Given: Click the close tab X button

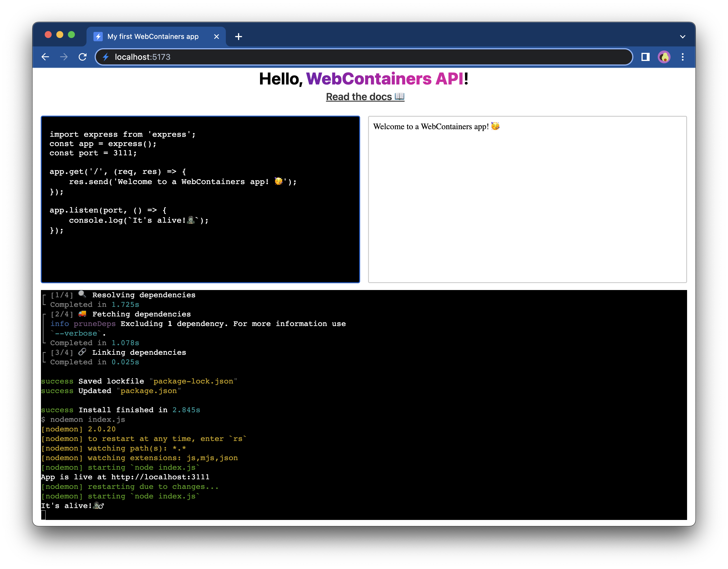Looking at the screenshot, I should tap(216, 37).
